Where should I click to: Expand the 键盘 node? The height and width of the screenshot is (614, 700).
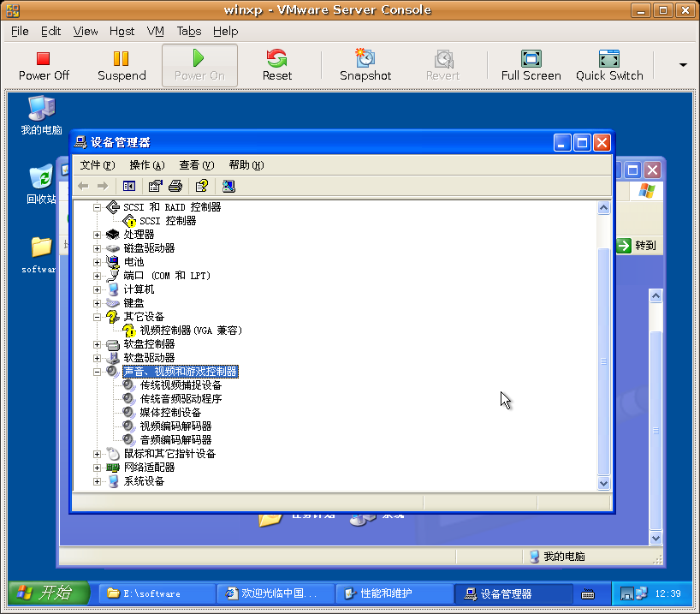97,303
